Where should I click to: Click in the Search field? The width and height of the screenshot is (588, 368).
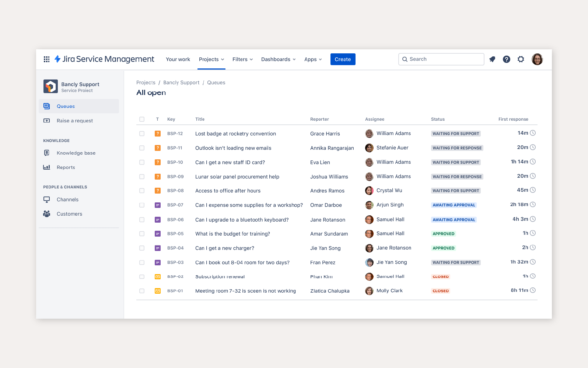441,59
